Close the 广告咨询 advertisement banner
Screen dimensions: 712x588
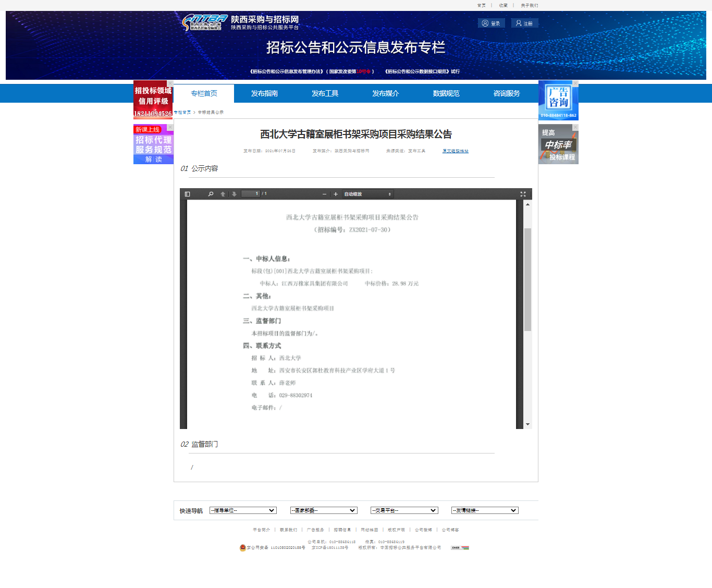pyautogui.click(x=575, y=83)
